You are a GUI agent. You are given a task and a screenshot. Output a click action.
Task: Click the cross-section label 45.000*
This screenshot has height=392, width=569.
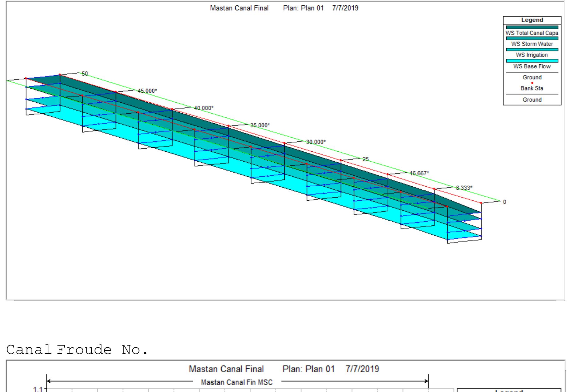pos(147,91)
